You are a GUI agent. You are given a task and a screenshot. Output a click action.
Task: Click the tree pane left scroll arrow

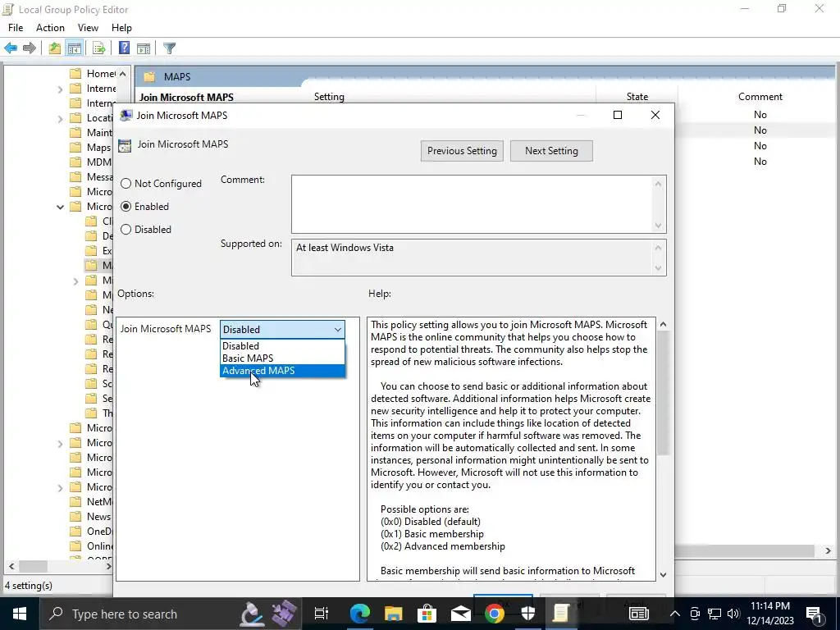coord(11,566)
